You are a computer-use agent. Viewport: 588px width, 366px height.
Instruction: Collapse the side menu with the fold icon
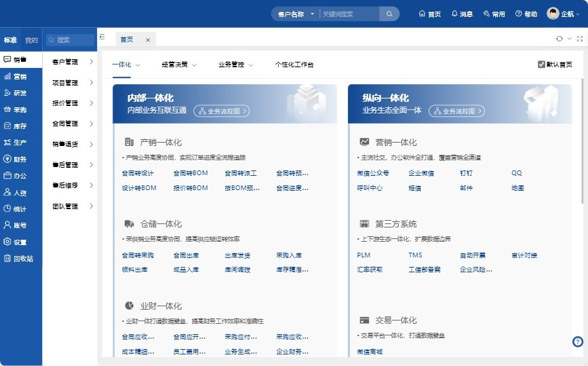click(x=102, y=37)
